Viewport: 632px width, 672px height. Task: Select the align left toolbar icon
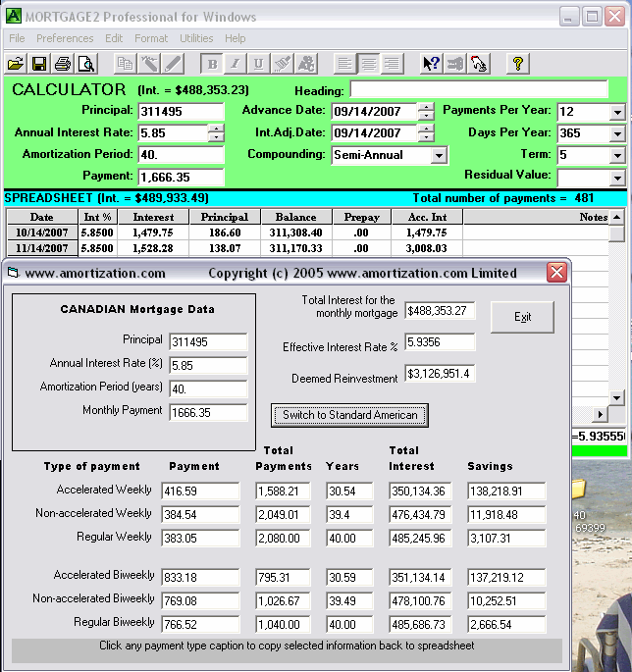click(x=344, y=64)
